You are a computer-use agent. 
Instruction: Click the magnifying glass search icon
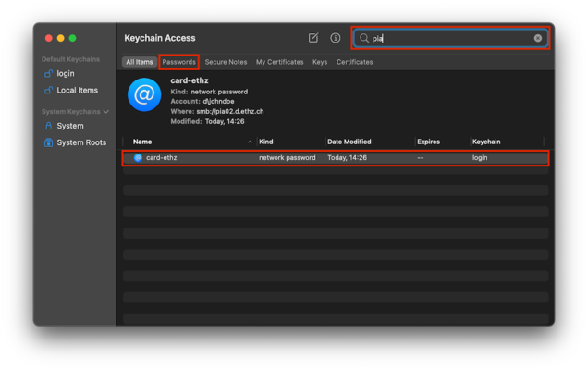(x=363, y=38)
